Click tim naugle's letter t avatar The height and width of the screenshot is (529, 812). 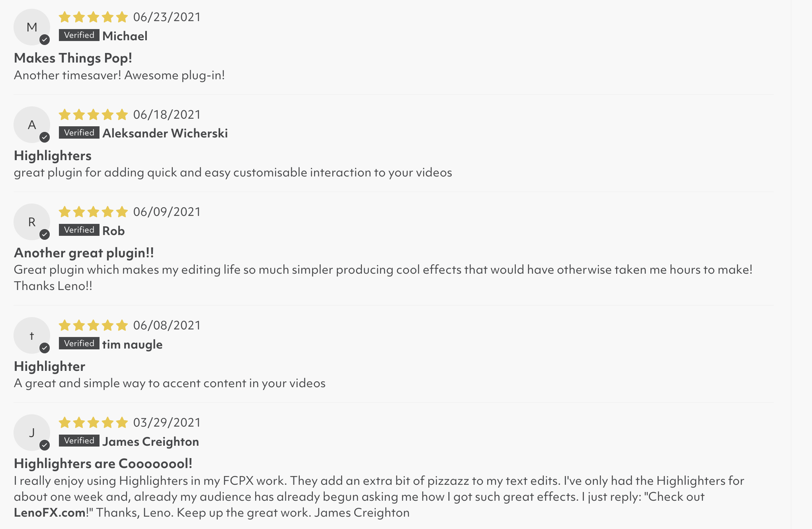point(32,335)
